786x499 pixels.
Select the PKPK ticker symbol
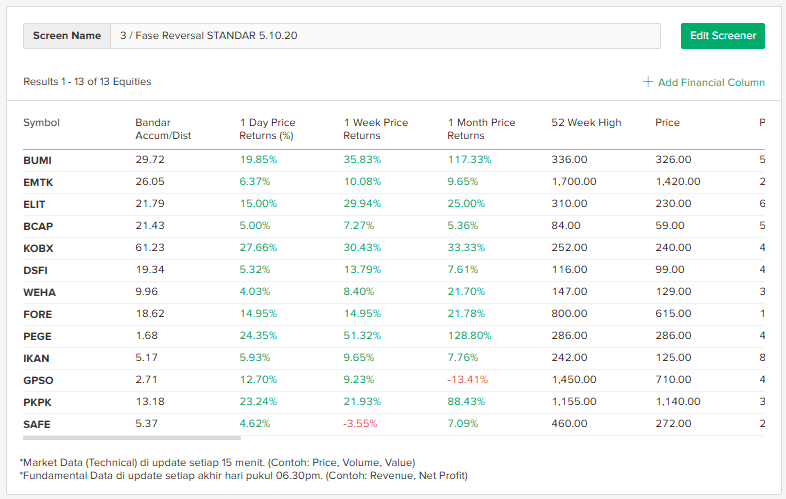[x=38, y=402]
